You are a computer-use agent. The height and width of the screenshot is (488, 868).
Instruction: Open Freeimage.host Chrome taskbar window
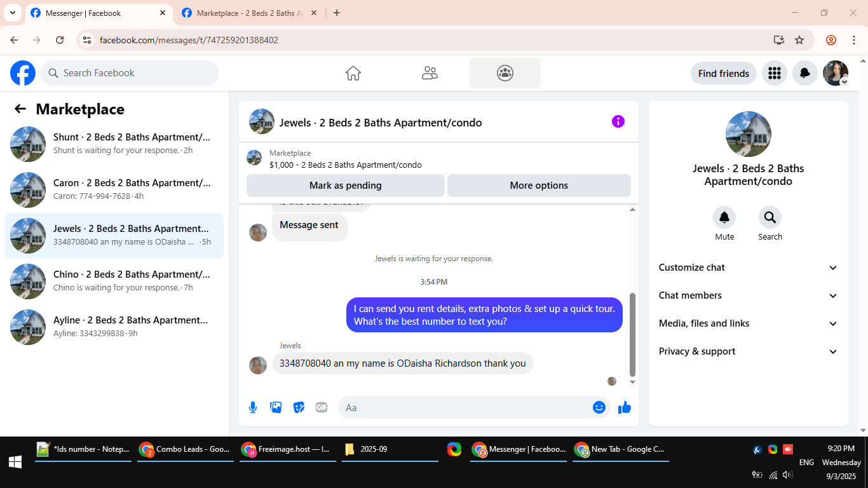288,449
